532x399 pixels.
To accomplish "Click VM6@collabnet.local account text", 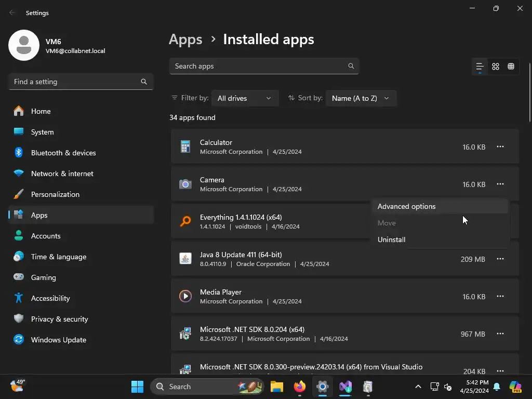I will 75,51.
